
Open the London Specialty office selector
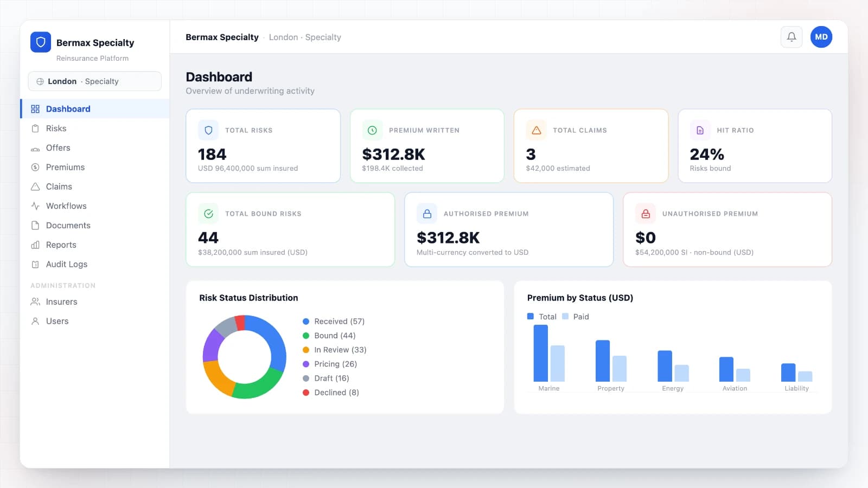95,81
